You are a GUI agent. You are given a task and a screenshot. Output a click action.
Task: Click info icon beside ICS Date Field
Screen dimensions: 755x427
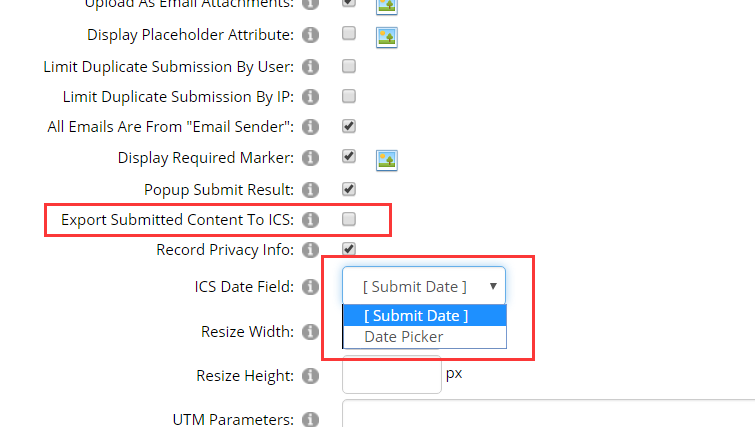point(311,286)
